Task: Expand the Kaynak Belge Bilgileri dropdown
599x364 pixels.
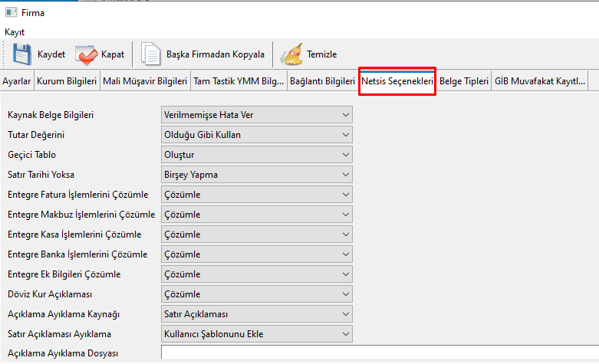Action: pos(256,115)
